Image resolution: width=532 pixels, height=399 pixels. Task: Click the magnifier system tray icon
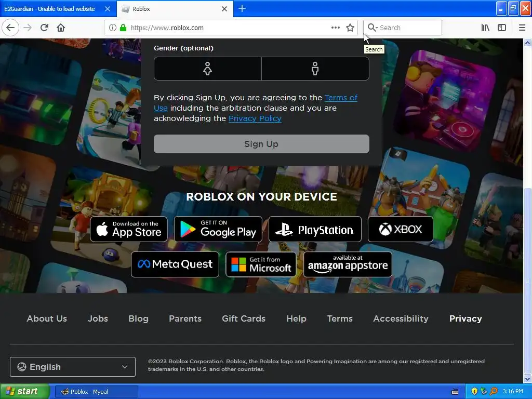(x=494, y=392)
